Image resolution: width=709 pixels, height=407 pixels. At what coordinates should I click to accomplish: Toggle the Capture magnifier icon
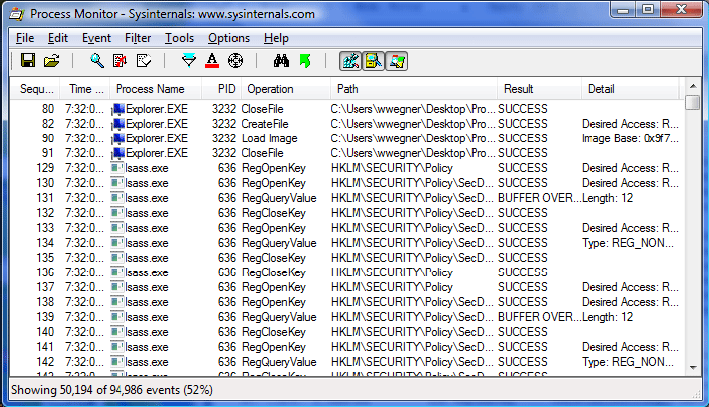coord(96,60)
